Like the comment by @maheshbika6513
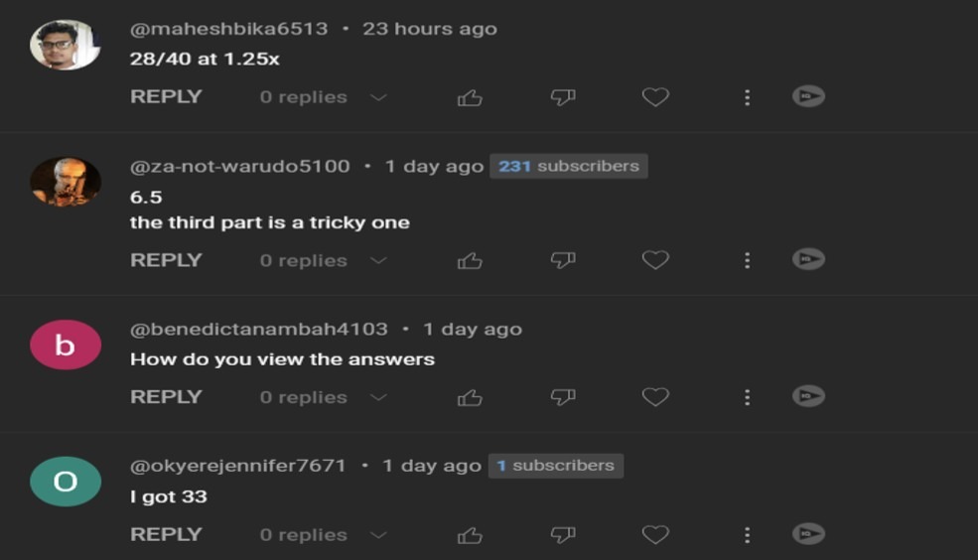Viewport: 978px width, 560px height. pyautogui.click(x=470, y=97)
